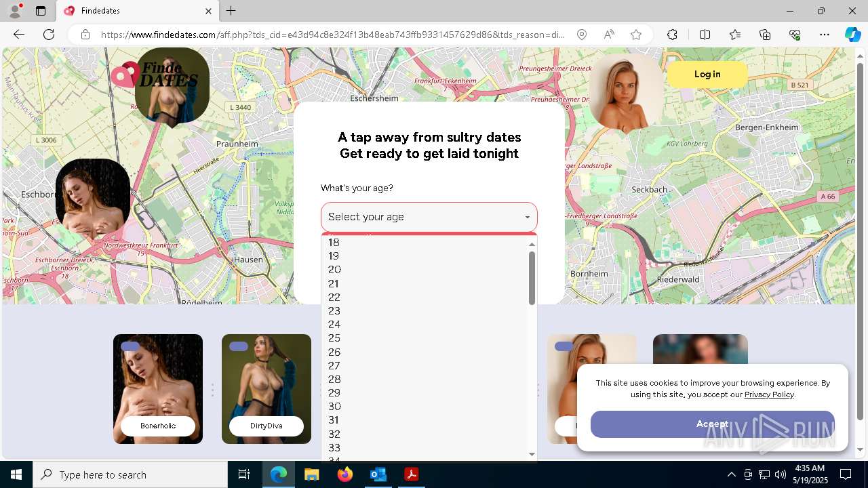Open Adobe Acrobat from taskbar
868x488 pixels.
click(411, 474)
